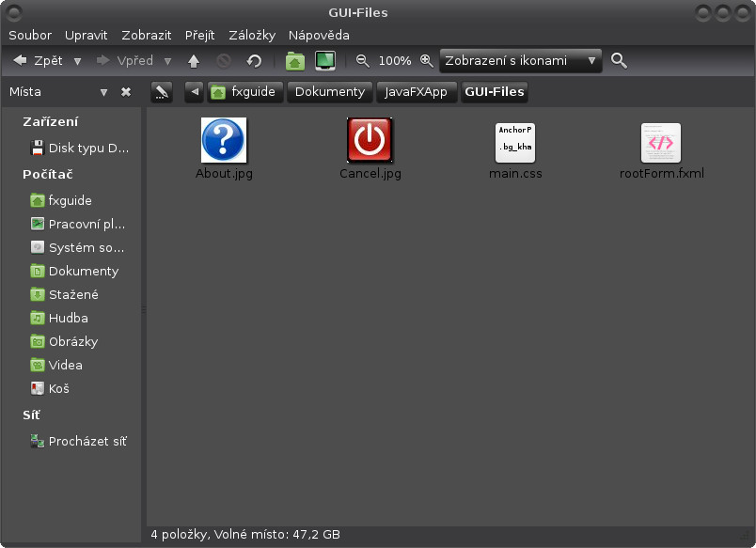Viewport: 756px width, 548px height.
Task: Open the Zobrazení s ikonami view dropdown
Action: click(520, 61)
